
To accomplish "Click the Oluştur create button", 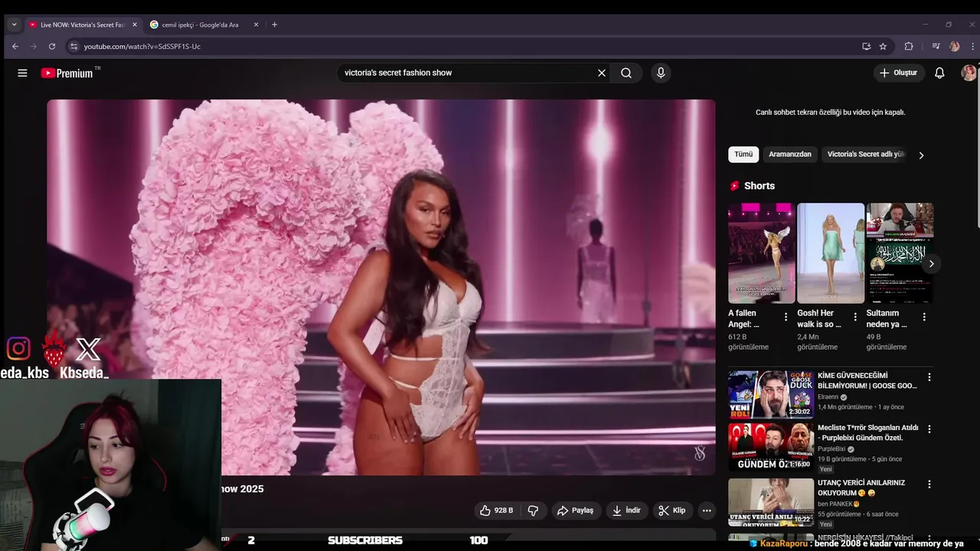I will [898, 73].
